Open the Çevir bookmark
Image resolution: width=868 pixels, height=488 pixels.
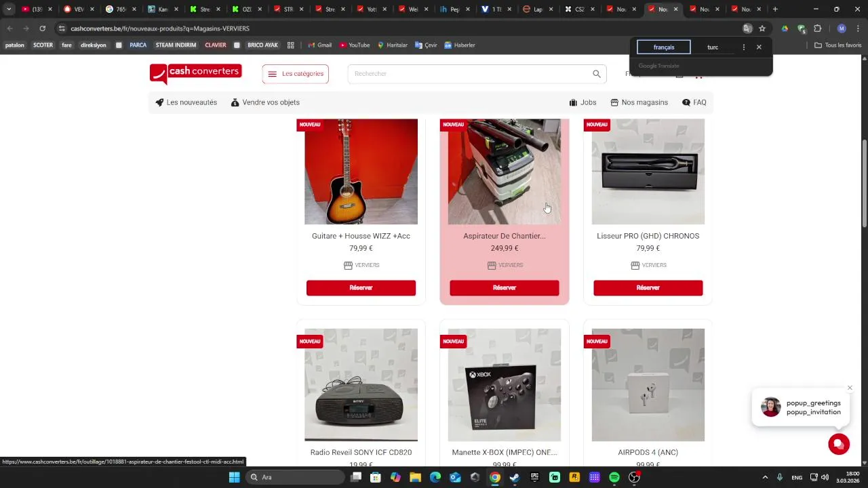[426, 45]
